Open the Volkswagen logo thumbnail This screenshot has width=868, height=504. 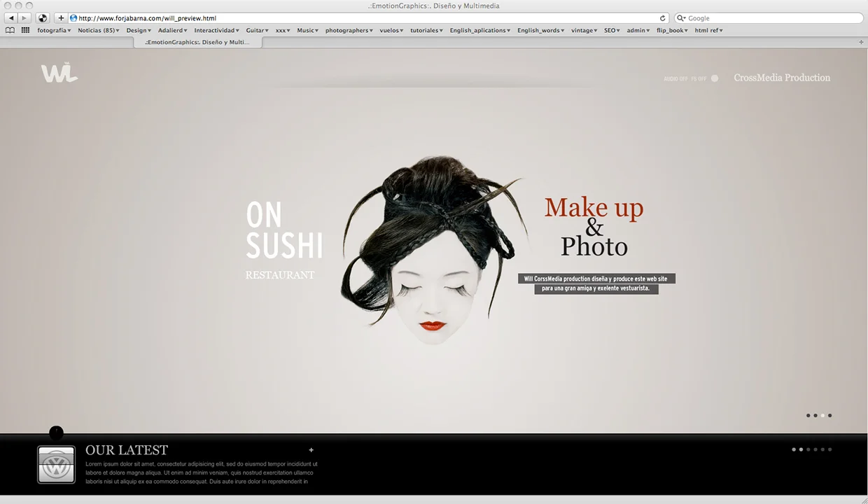click(x=56, y=465)
